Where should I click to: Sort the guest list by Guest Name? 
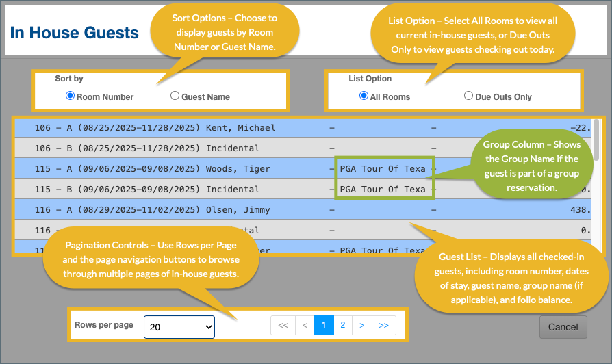pyautogui.click(x=175, y=96)
